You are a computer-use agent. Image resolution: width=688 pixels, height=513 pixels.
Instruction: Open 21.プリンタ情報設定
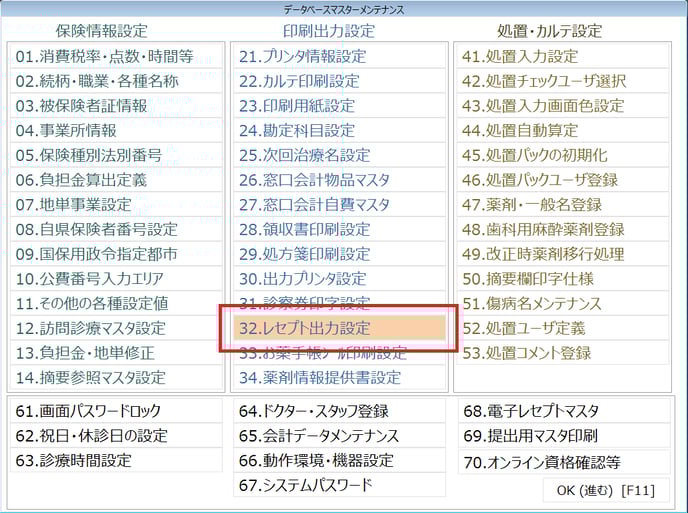(339, 56)
